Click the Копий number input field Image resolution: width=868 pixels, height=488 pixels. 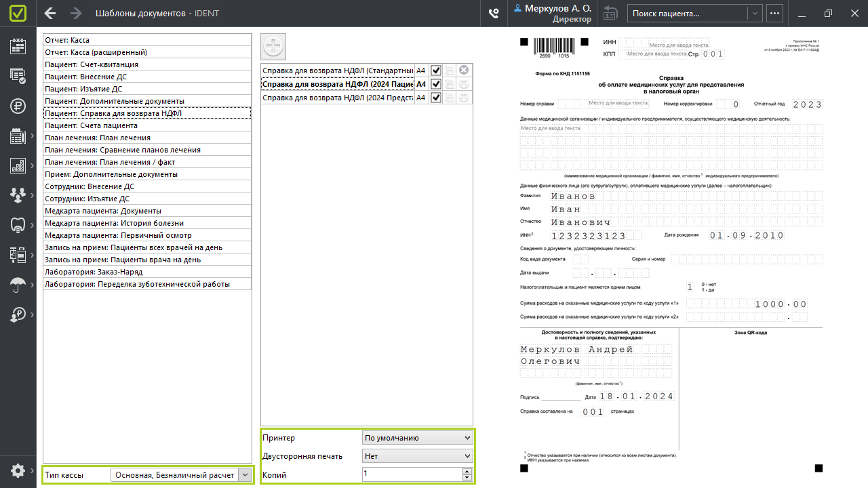(412, 474)
